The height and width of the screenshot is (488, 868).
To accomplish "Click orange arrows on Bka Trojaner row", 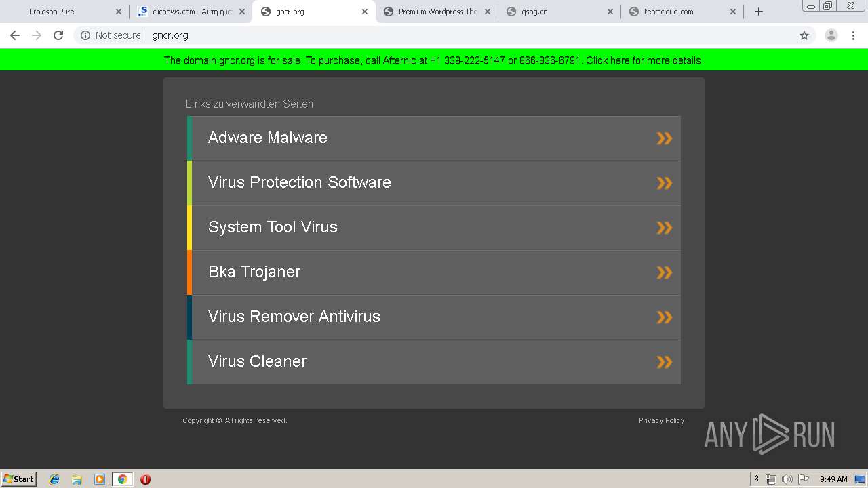I will coord(665,272).
